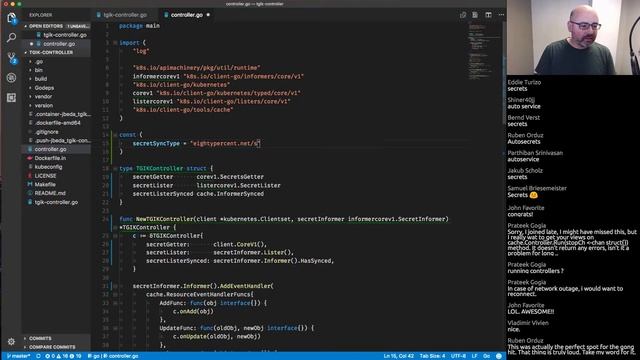Click the 'go | controller.go' status bar item
Viewport: 640px width, 360px height.
point(113,356)
